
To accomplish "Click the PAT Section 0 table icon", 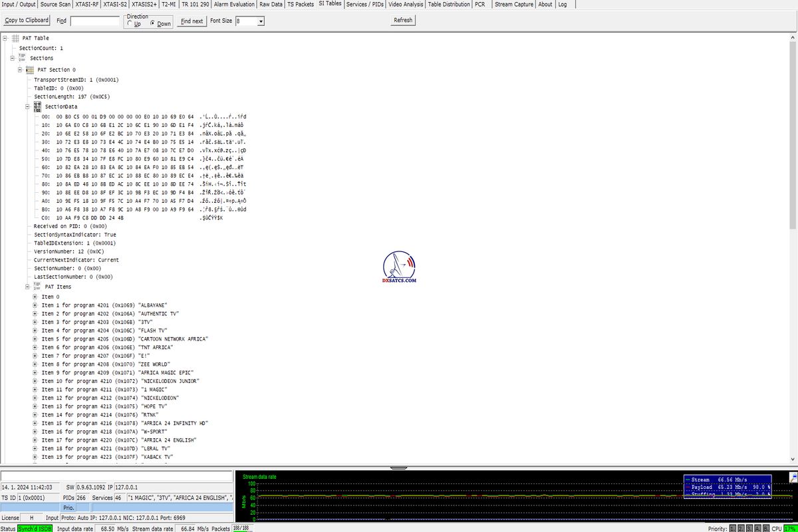I will (30, 70).
